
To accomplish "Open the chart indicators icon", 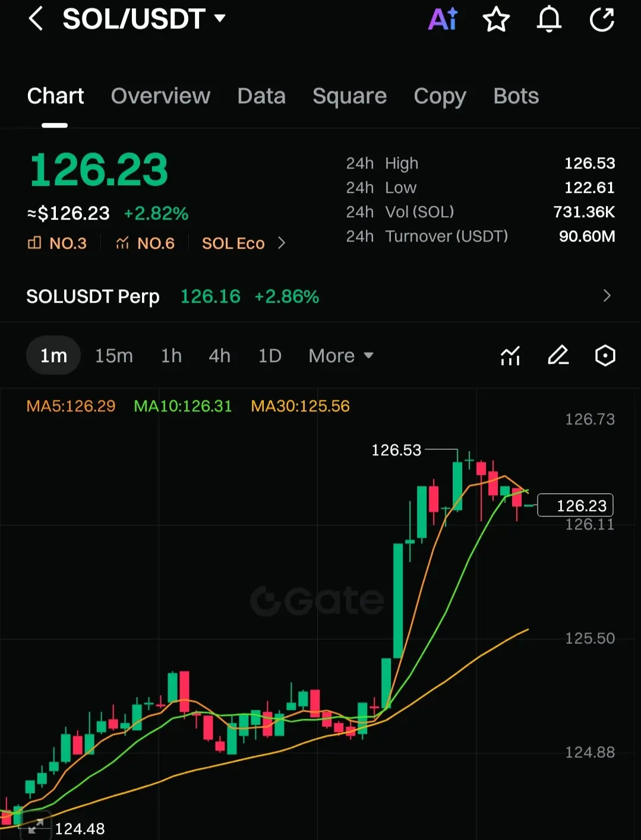I will tap(510, 356).
